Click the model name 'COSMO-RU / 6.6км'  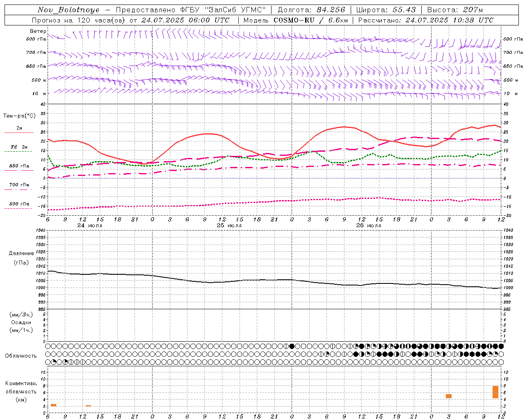click(311, 20)
